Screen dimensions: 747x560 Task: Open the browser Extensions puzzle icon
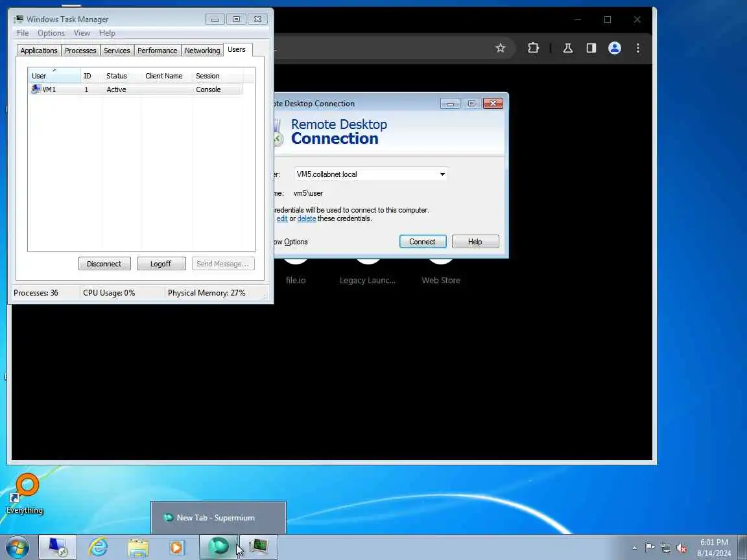click(x=533, y=47)
